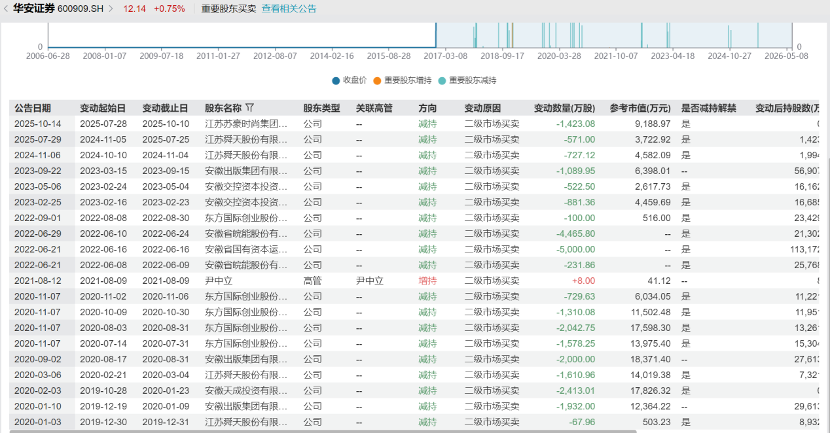
Task: Sort by 变动数量(万股) column header
Action: (564, 108)
